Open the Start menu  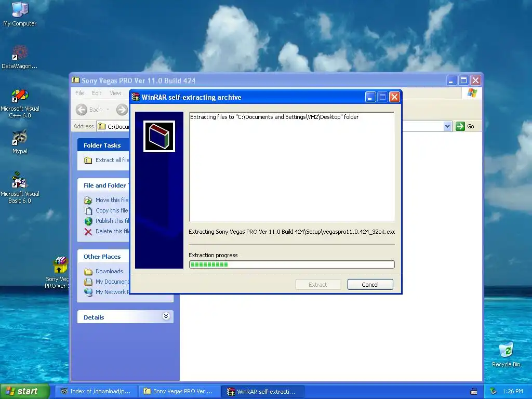24,392
